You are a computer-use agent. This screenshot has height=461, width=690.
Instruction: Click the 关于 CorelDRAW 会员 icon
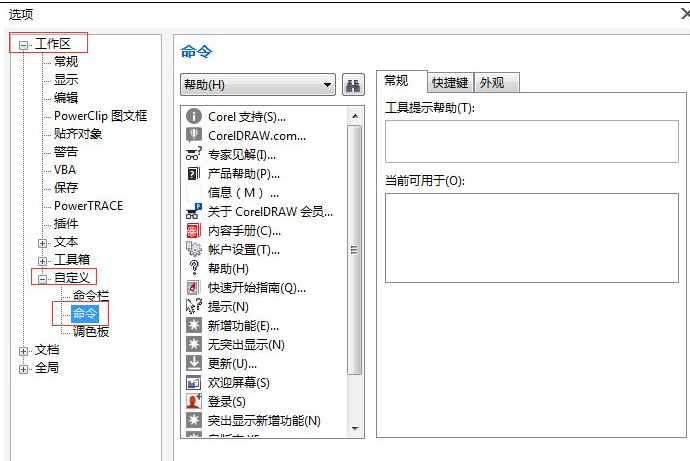(194, 211)
